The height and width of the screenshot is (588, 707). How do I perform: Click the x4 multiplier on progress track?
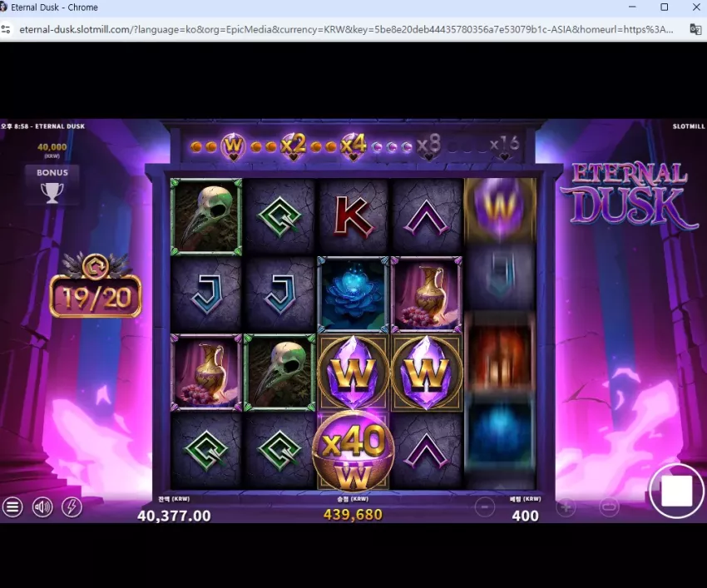[353, 146]
